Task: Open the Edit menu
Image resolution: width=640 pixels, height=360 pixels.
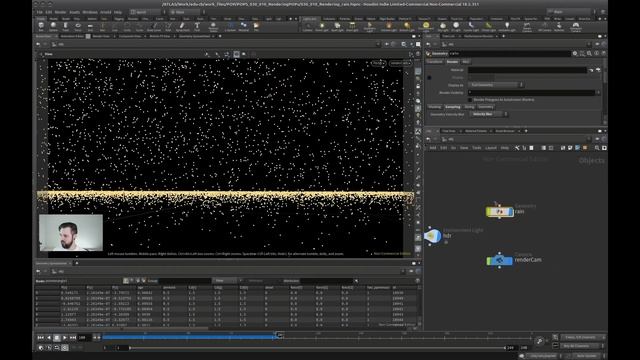Action: [x=49, y=12]
